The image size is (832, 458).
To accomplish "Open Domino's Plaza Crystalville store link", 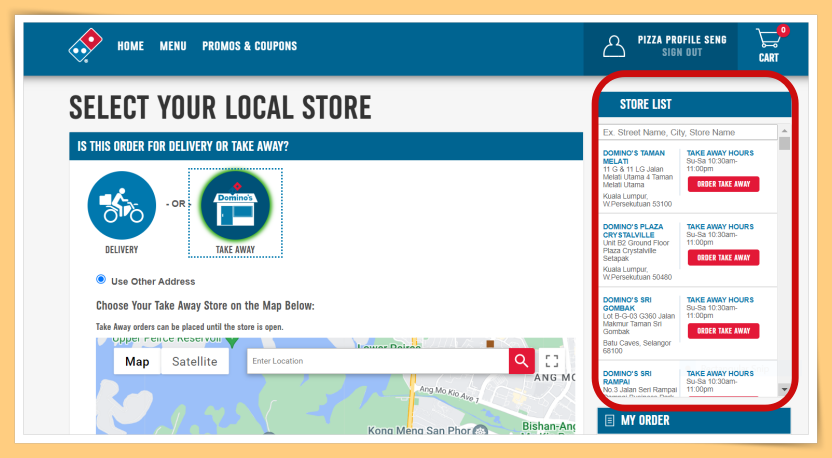I will [x=632, y=230].
